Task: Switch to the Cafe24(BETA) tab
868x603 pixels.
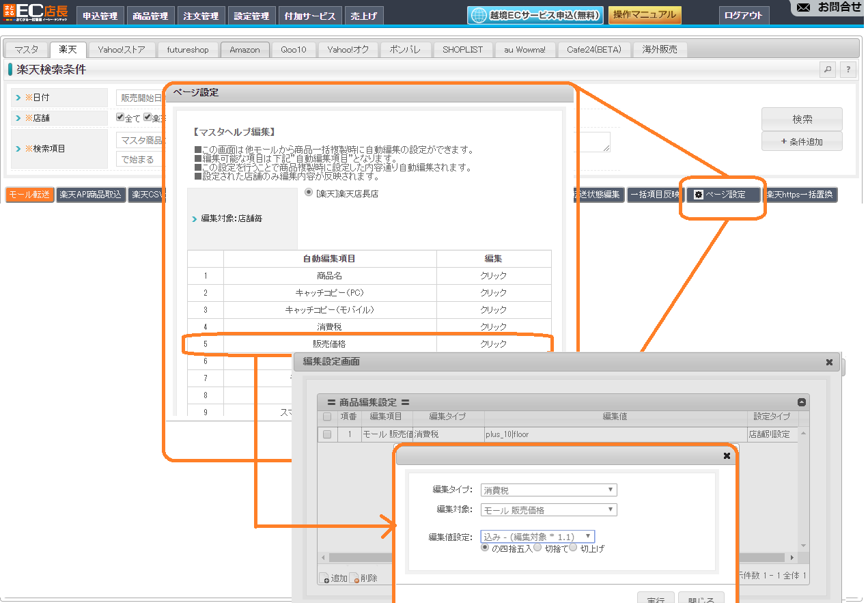Action: click(x=594, y=50)
